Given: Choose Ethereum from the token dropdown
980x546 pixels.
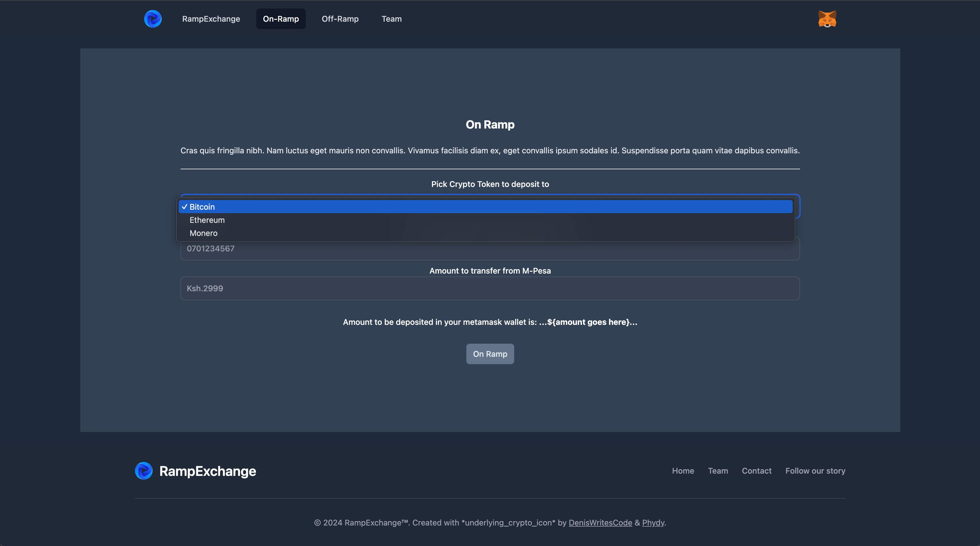Looking at the screenshot, I should pos(485,220).
